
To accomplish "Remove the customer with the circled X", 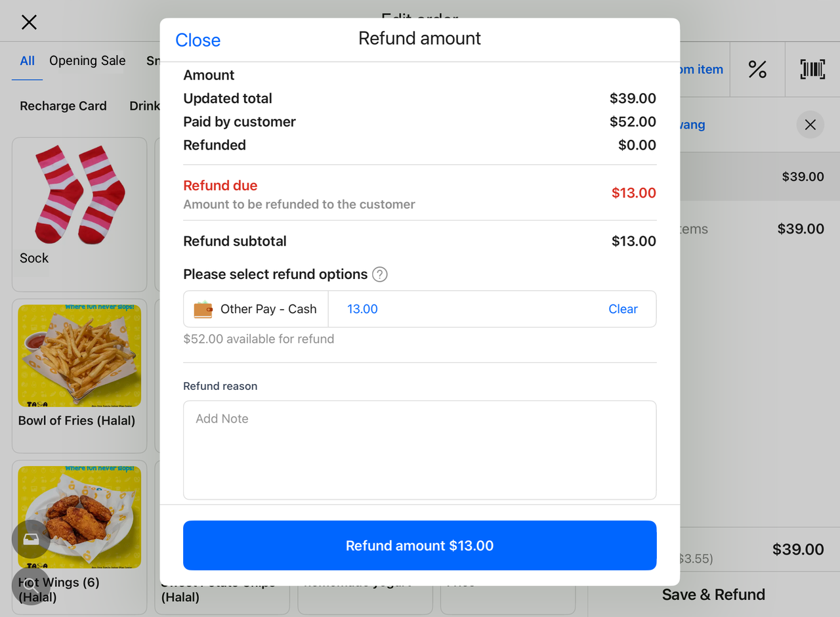I will point(810,125).
